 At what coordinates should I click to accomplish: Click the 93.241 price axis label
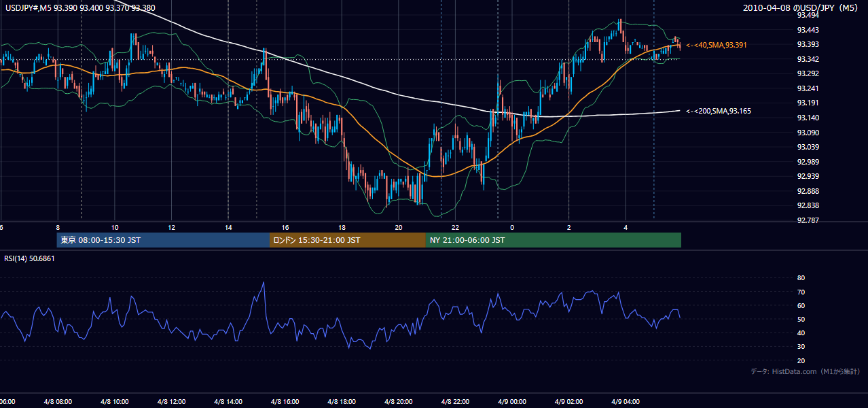click(808, 88)
